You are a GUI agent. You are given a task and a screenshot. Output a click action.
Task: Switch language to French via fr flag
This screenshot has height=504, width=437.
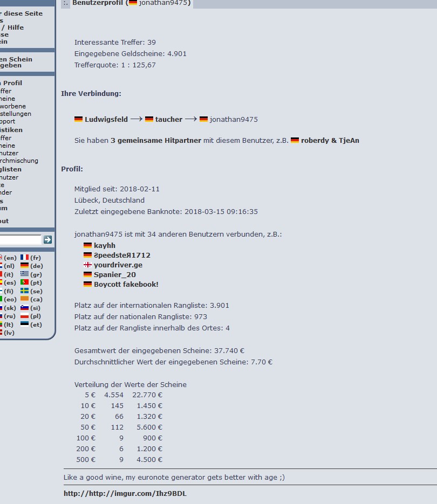[24, 258]
